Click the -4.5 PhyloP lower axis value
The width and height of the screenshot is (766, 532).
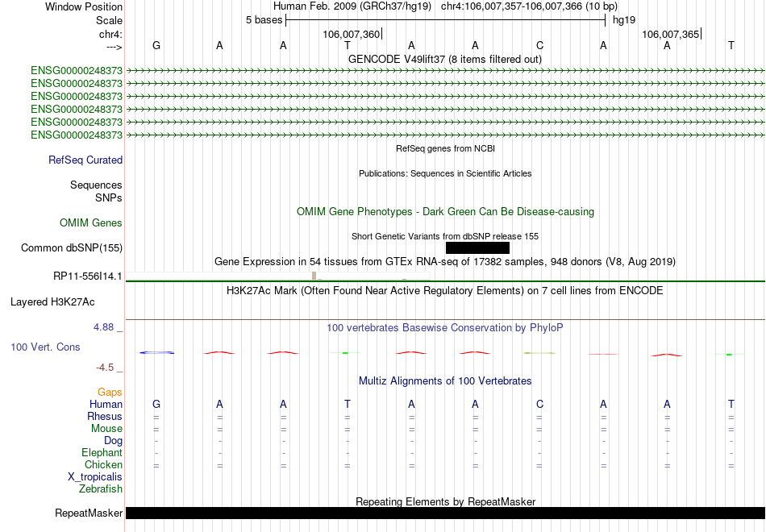pyautogui.click(x=105, y=368)
